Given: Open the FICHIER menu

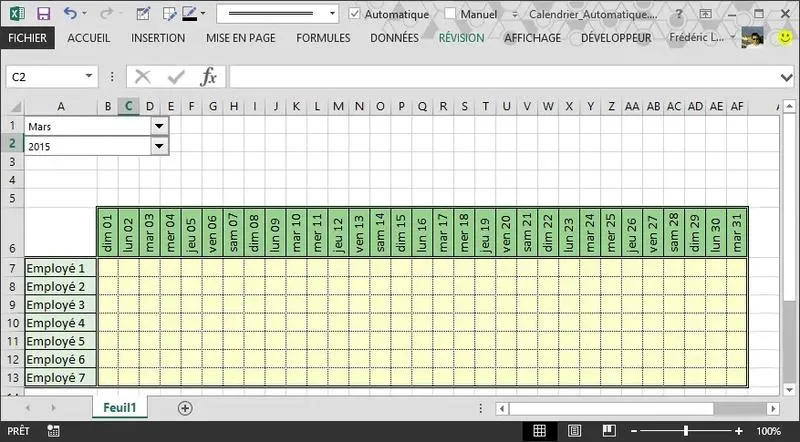Looking at the screenshot, I should pos(28,38).
